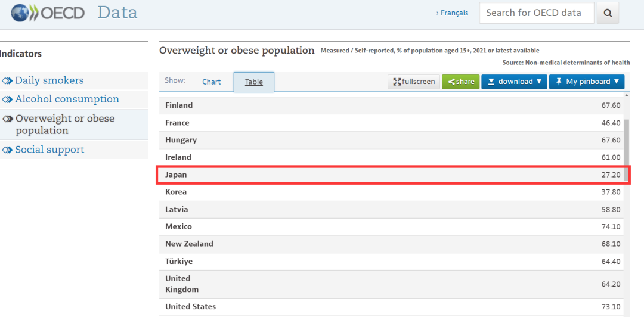Select the highlighted Japan row

pos(392,175)
